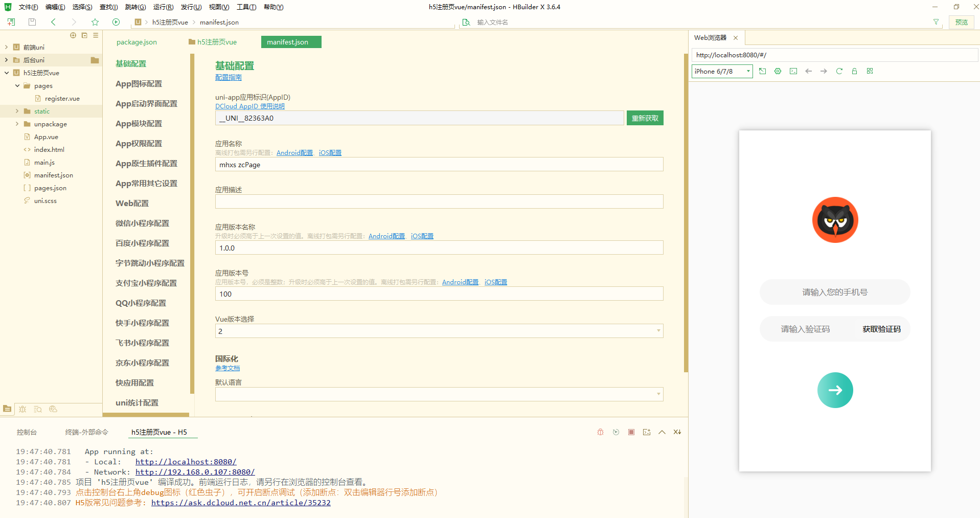980x518 pixels.
Task: Toggle the lock icon in the browser toolbar
Action: pyautogui.click(x=854, y=71)
